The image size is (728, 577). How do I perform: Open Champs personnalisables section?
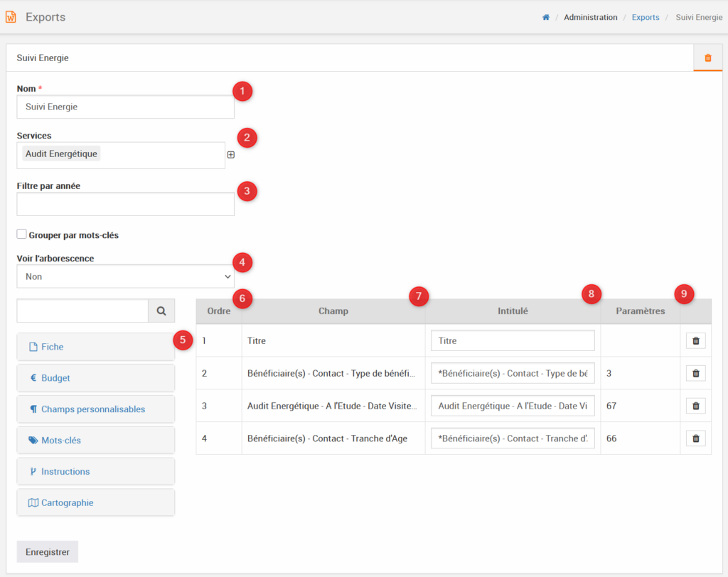(95, 409)
